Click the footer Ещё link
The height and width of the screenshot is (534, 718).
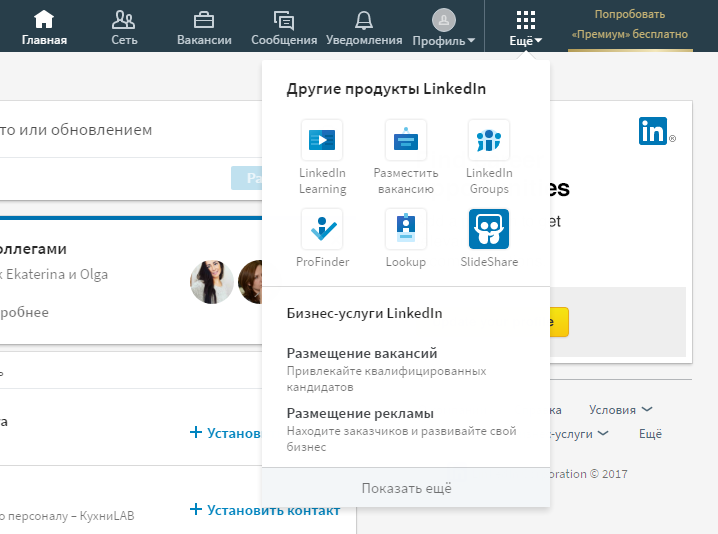650,434
